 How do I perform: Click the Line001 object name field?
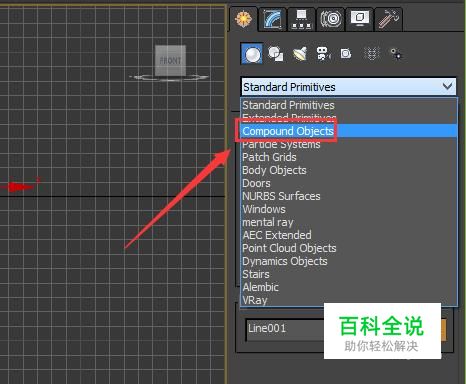[x=285, y=329]
